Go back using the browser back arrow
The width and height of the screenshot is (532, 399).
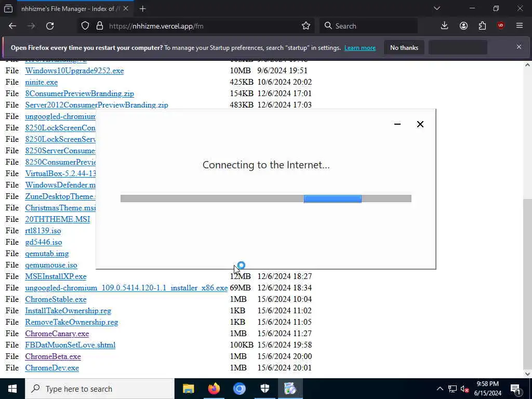pos(12,26)
